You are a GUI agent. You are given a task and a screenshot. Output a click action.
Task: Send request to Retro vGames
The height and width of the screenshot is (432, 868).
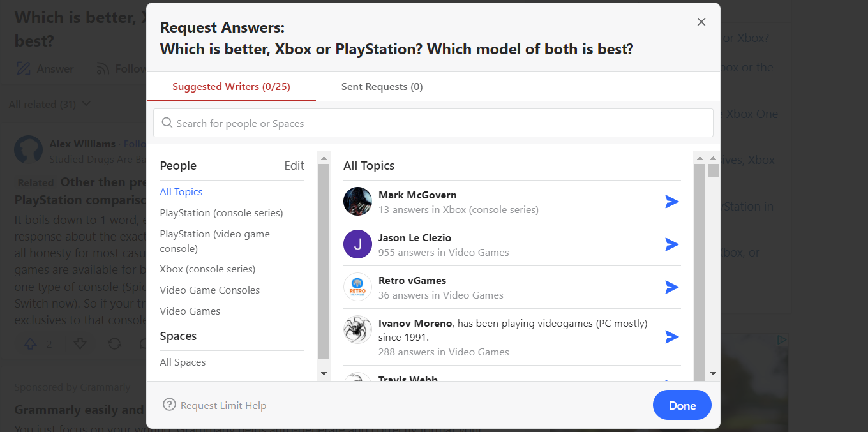pos(671,287)
